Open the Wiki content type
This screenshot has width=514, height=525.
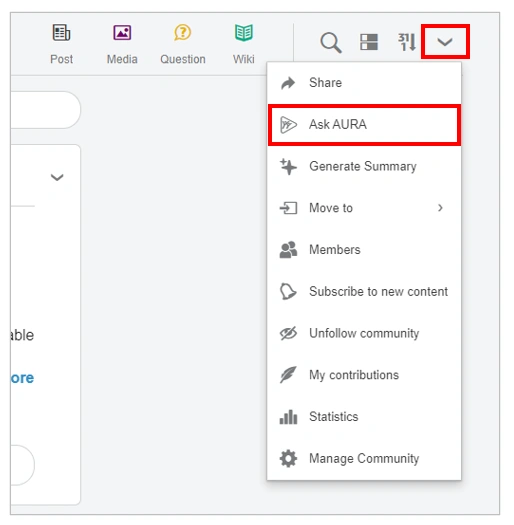click(244, 44)
